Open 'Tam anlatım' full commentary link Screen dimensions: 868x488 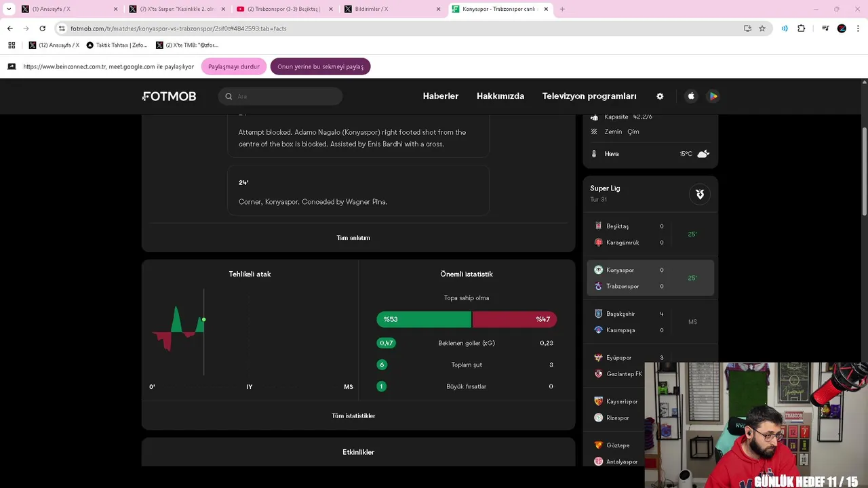click(353, 238)
